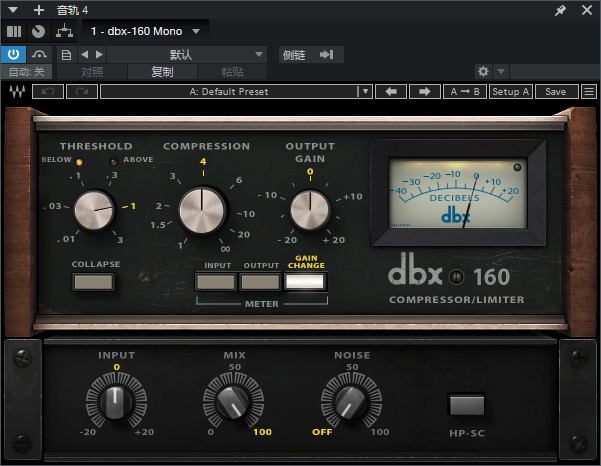Select the GAIN CHANGE meter button
The width and height of the screenshot is (601, 466).
305,282
